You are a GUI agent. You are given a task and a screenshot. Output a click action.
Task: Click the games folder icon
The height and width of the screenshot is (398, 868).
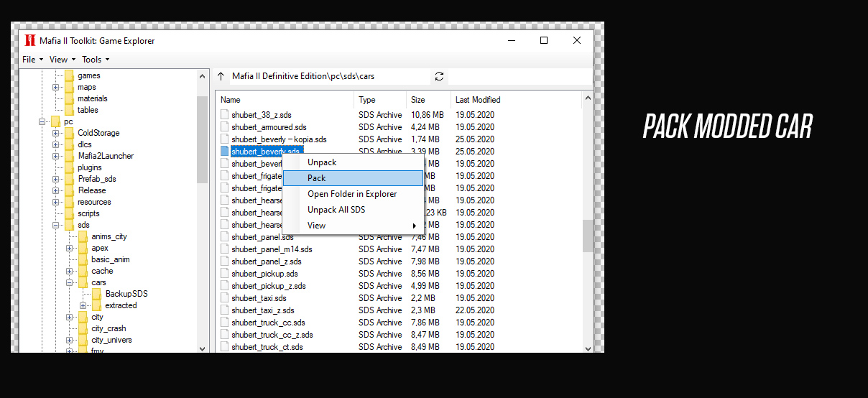pyautogui.click(x=69, y=75)
